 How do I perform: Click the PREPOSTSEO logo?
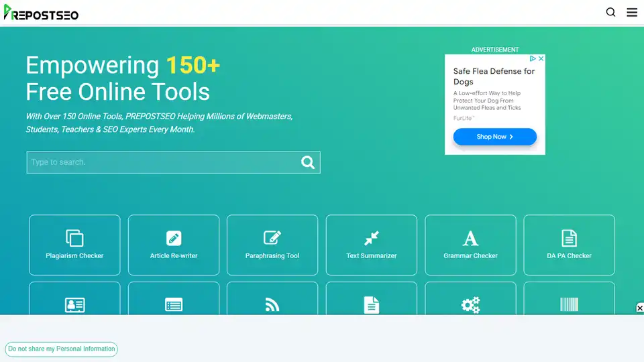point(41,12)
